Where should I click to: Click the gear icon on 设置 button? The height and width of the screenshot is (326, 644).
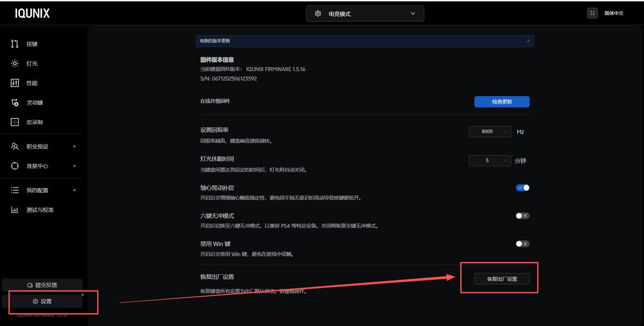click(35, 301)
